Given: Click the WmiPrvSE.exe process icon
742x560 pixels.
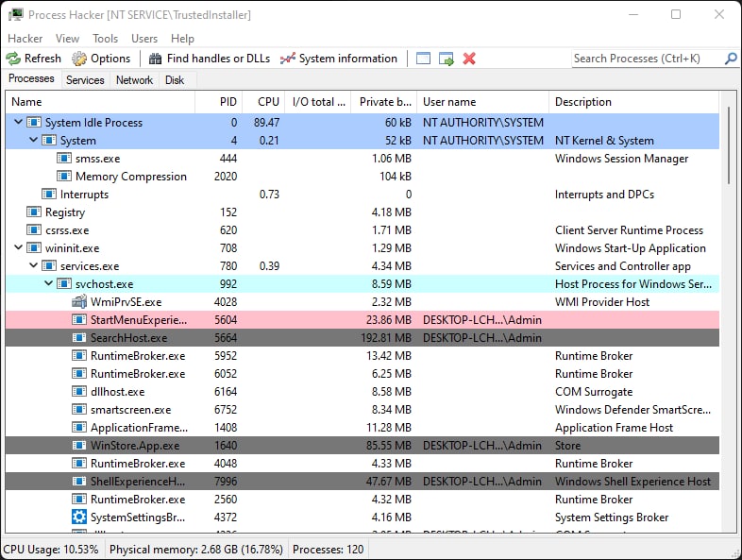Looking at the screenshot, I should coord(79,301).
